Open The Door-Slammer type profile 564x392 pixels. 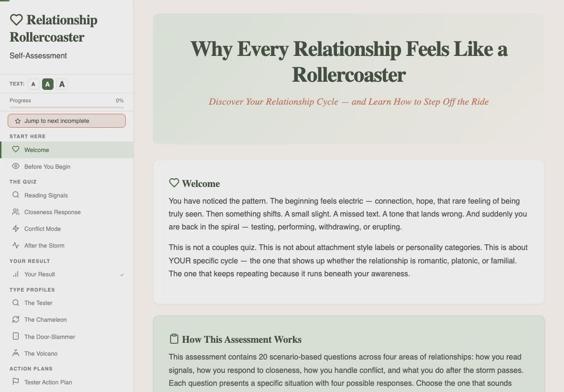pos(66,337)
